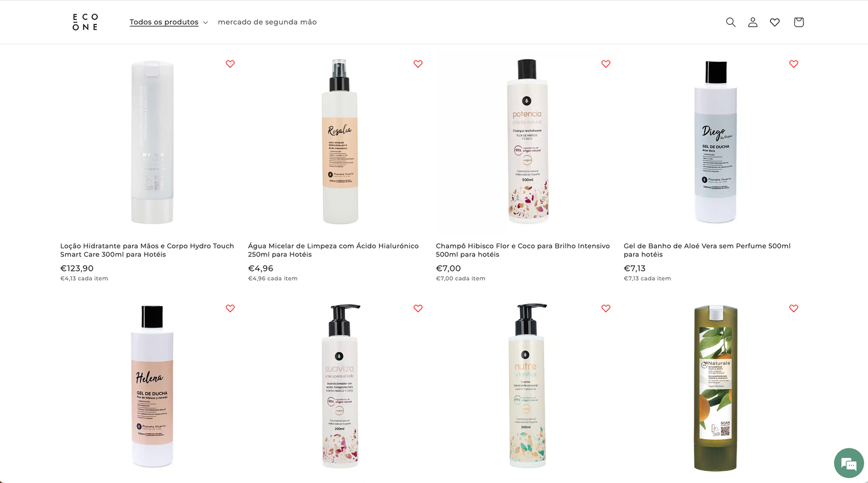The width and height of the screenshot is (868, 483).
Task: Open the live chat bubble
Action: 848,463
